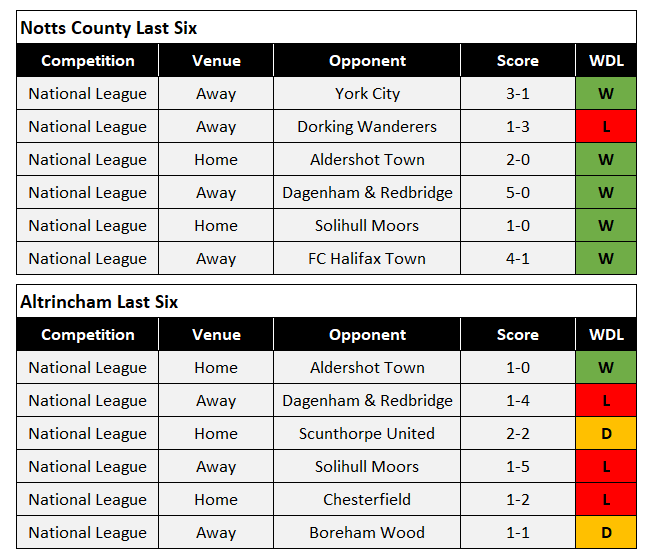Select the 4-1 score cell

pyautogui.click(x=518, y=259)
